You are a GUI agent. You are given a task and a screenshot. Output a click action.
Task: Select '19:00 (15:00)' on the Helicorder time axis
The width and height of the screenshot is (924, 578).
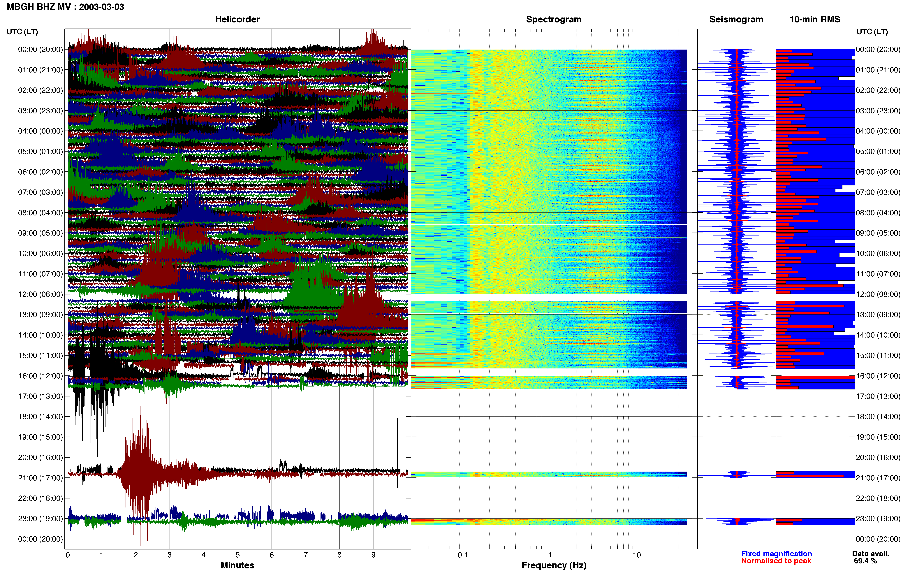[41, 437]
